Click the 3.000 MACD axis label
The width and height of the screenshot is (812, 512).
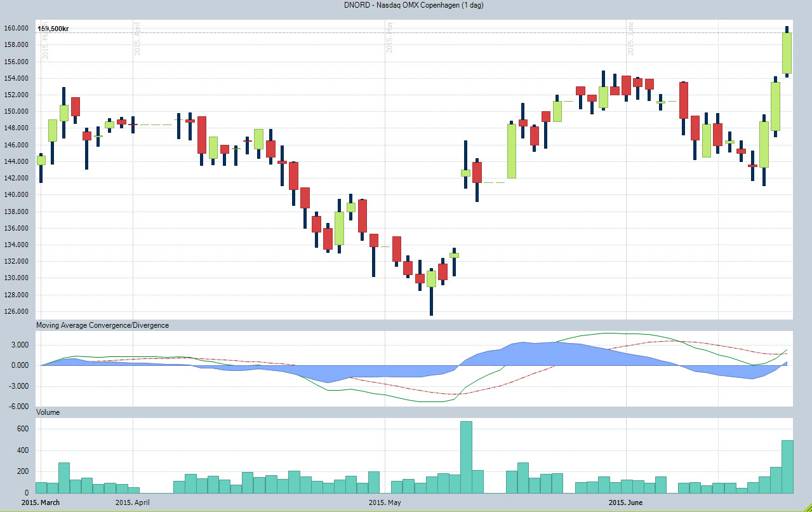pyautogui.click(x=18, y=345)
